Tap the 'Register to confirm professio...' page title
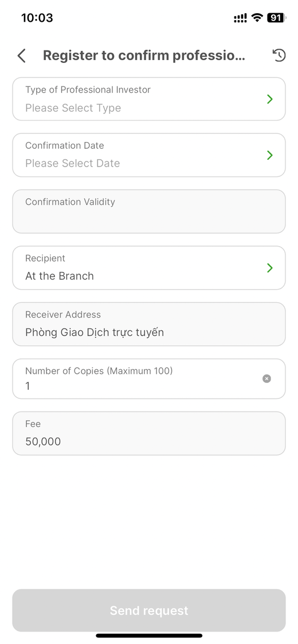Viewport: 298px width, 644px height. tap(144, 56)
